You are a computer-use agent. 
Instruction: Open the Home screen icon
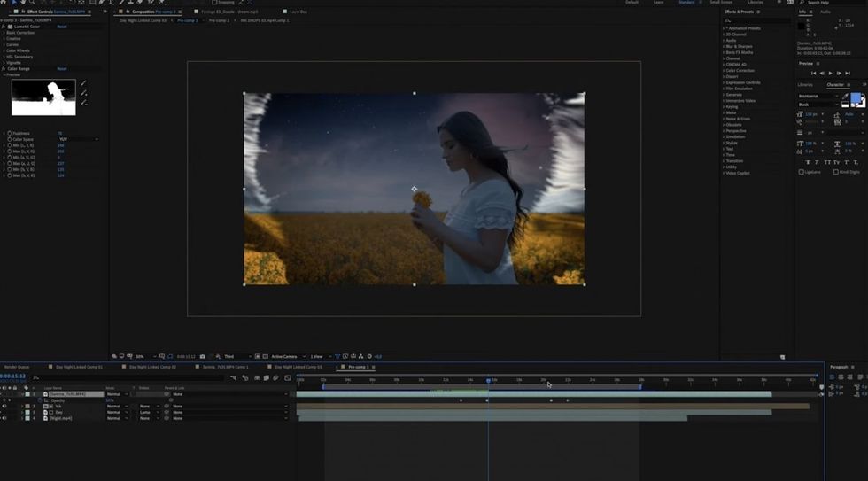(4, 2)
